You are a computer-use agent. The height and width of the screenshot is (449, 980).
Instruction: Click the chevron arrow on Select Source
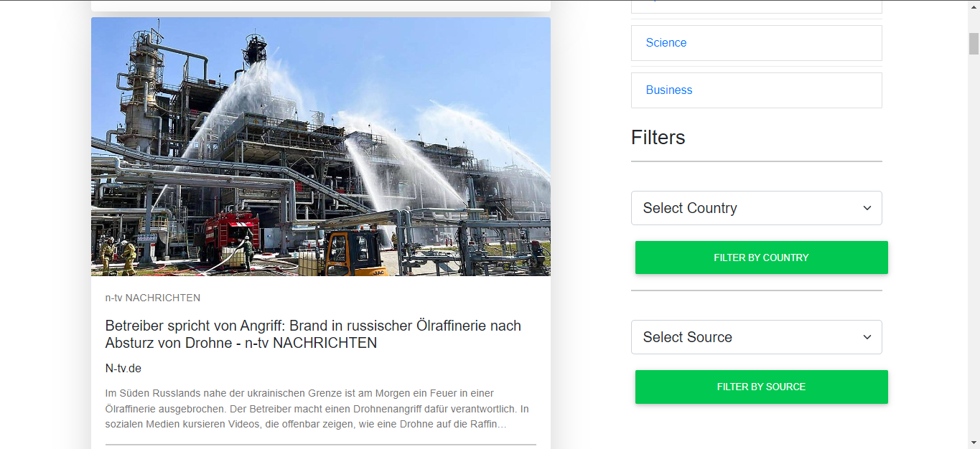pos(867,337)
